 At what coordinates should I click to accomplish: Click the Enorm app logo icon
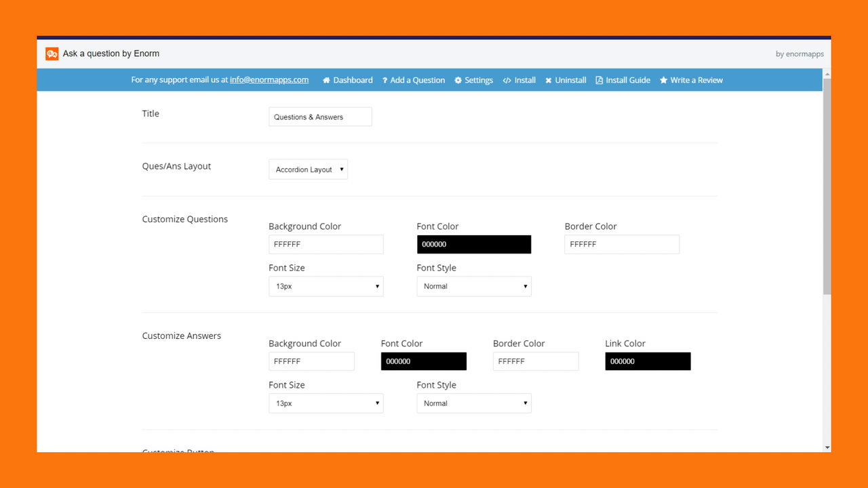52,53
